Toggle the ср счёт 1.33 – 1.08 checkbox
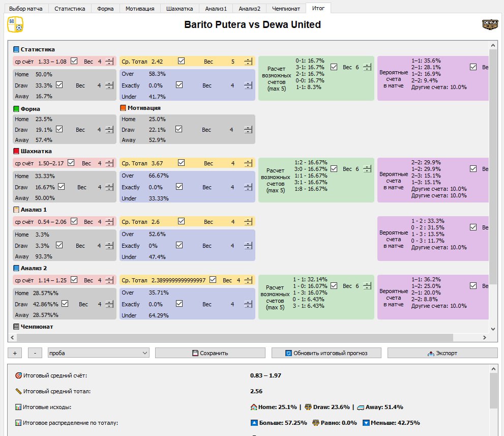 coord(74,61)
